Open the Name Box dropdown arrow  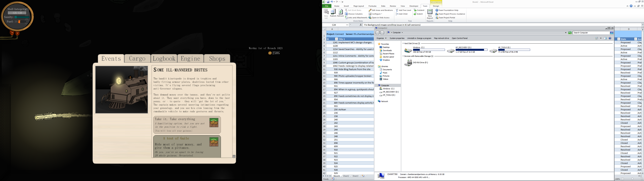click(347, 25)
